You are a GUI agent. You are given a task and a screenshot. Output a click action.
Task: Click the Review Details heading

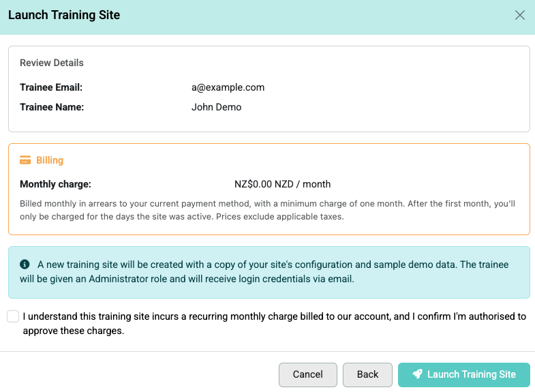52,63
